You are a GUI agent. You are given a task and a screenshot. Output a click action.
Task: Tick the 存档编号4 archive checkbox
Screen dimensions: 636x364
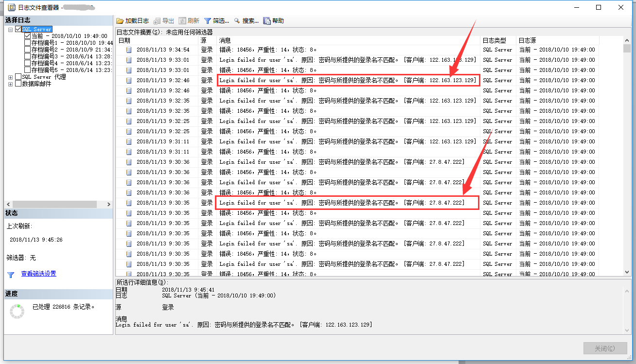(x=27, y=63)
